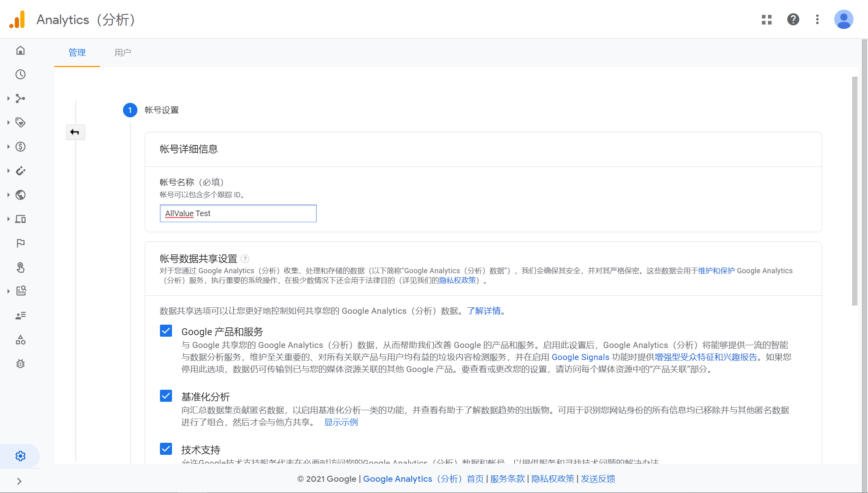
Task: Open the Custom definitions shapes icon
Action: [20, 340]
